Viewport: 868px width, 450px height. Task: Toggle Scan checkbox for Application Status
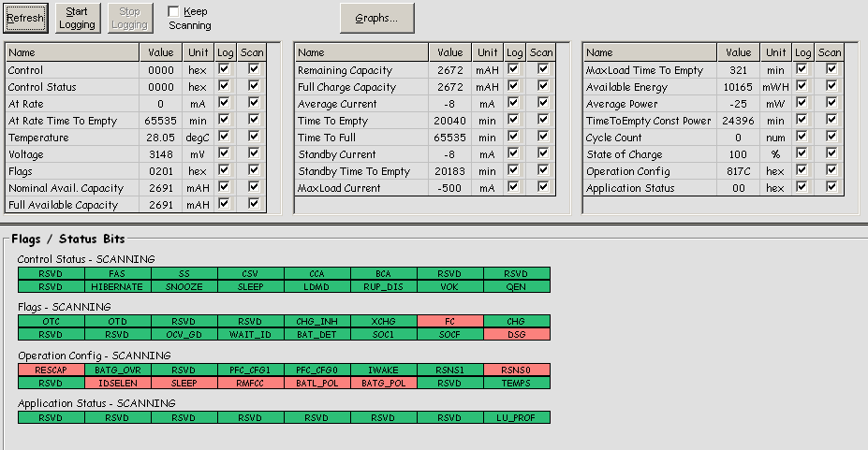[x=831, y=187]
